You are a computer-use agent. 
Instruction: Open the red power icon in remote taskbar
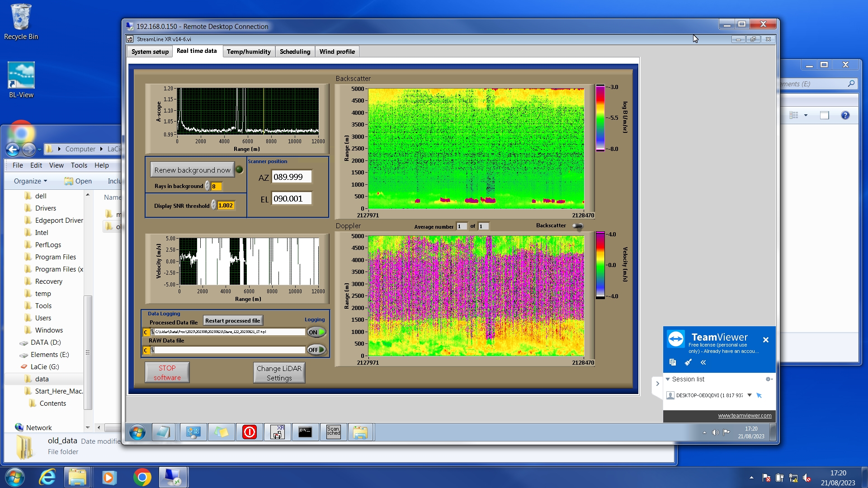[249, 432]
